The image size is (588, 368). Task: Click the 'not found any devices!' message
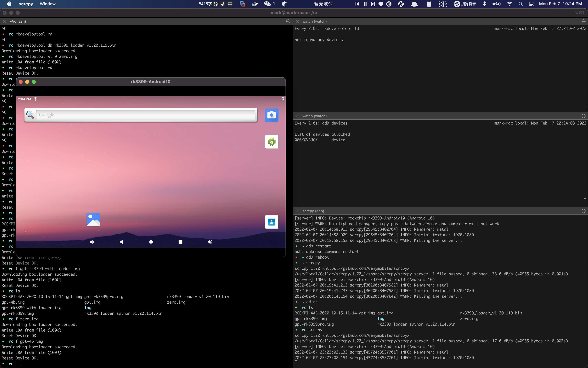coord(320,39)
